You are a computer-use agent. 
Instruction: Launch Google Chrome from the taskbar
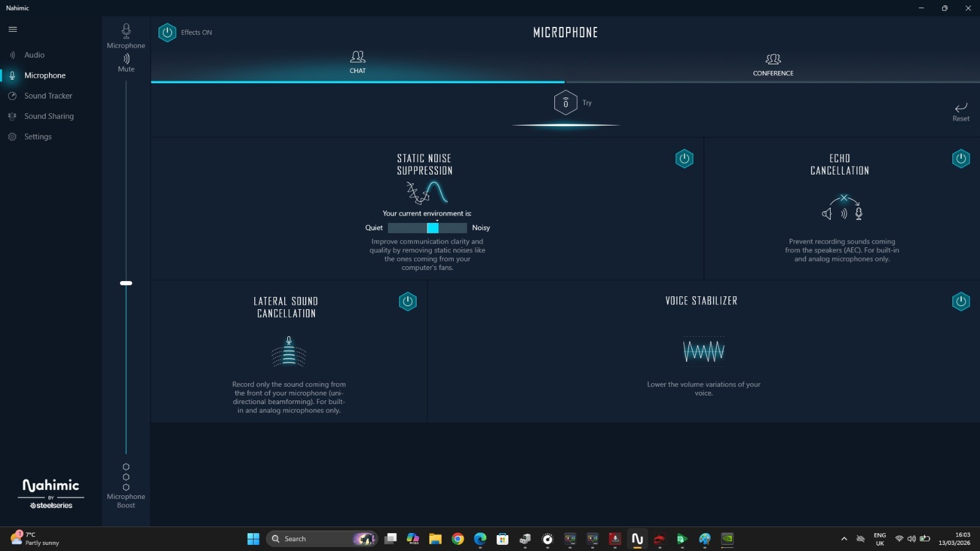coord(458,539)
